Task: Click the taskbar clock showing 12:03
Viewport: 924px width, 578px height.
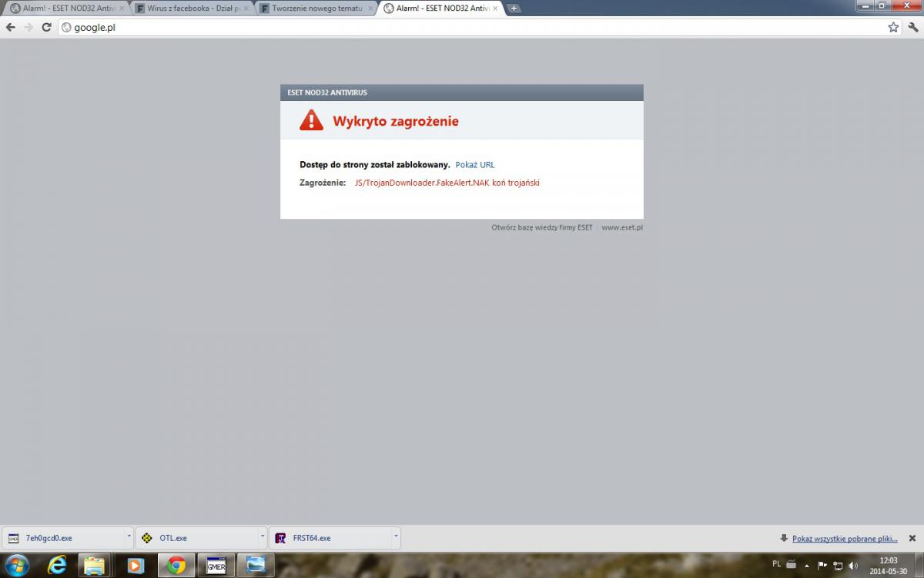Action: click(888, 566)
